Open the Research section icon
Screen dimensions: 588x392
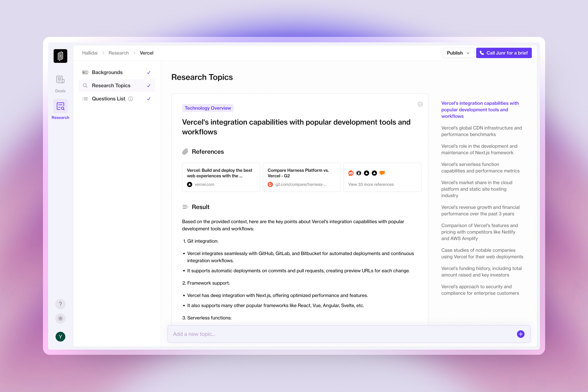[60, 106]
